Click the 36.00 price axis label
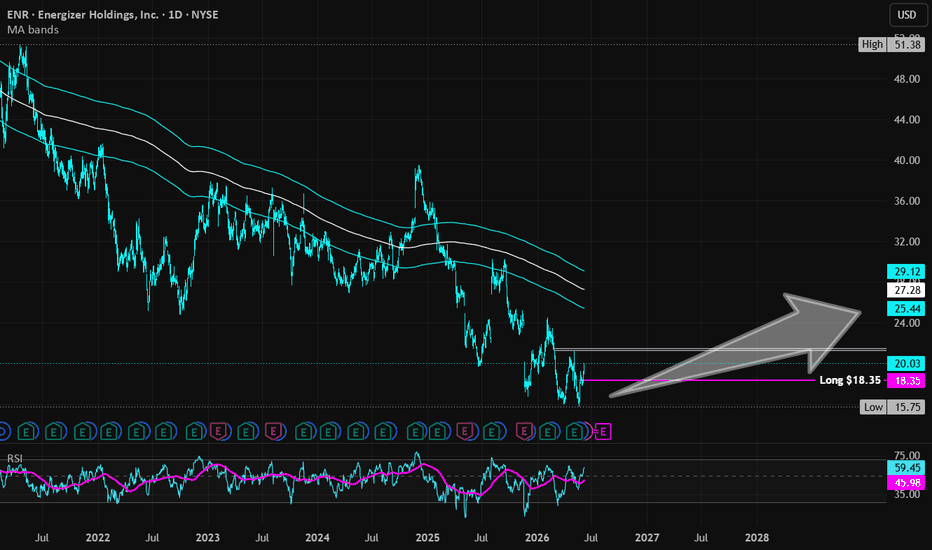 (x=907, y=201)
